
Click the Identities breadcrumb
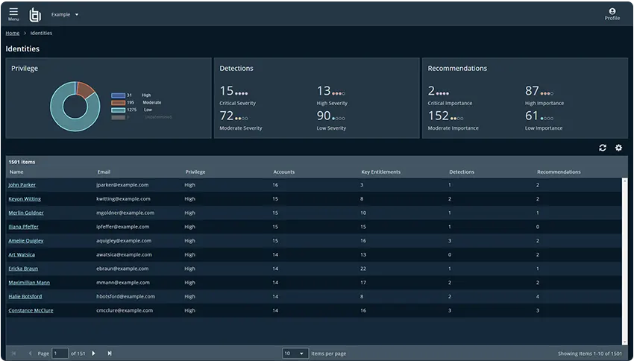pyautogui.click(x=41, y=33)
